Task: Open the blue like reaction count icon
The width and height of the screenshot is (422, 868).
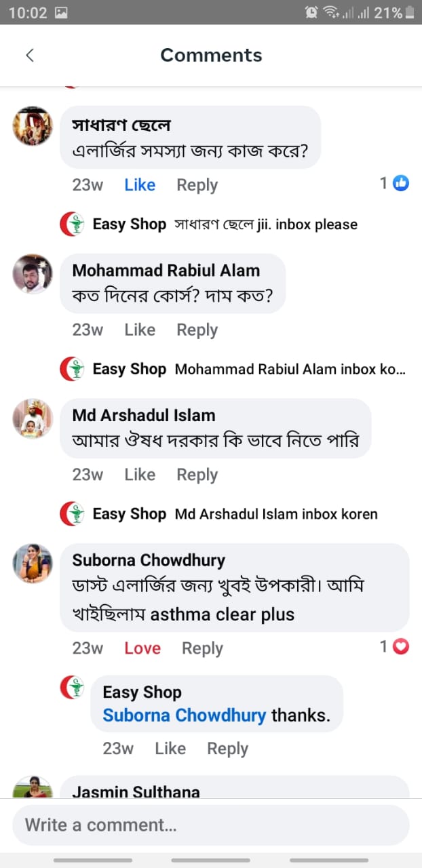Action: [x=401, y=183]
